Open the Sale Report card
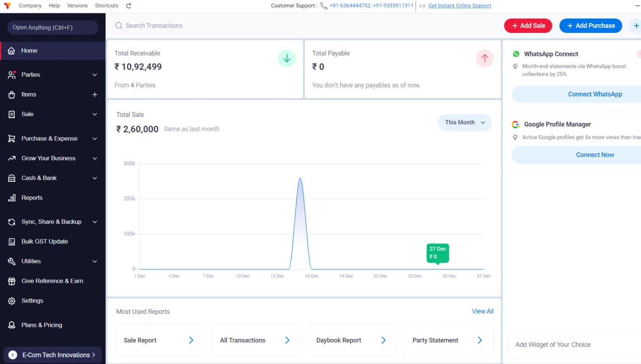Viewport: 641px width, 364px height. [x=160, y=340]
